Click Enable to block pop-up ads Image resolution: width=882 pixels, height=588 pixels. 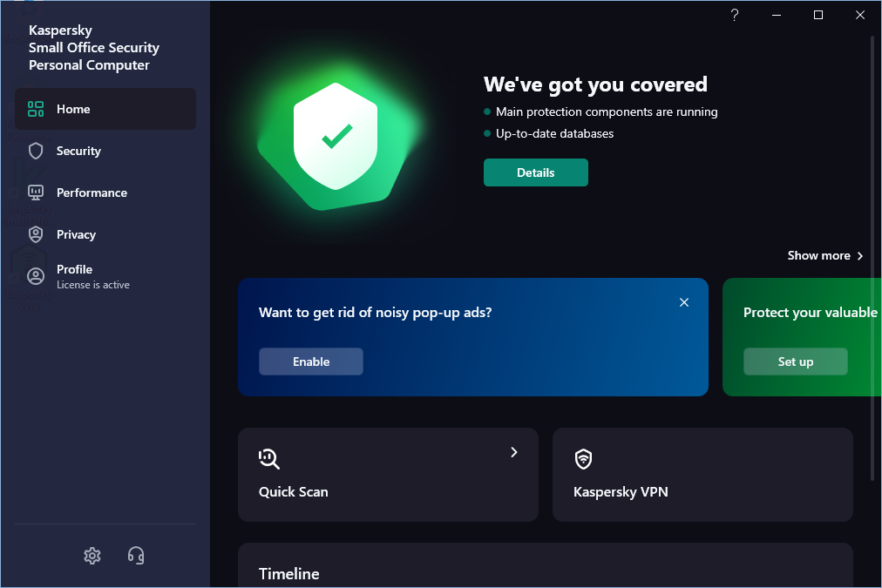[x=311, y=362]
